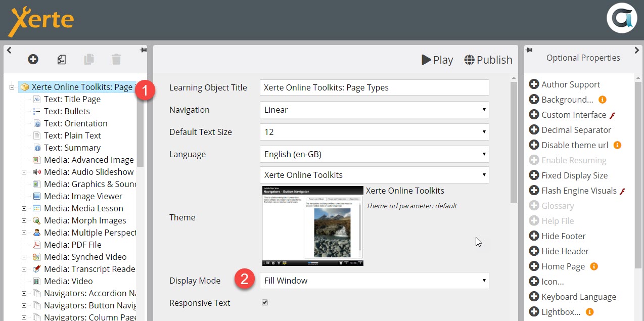Image resolution: width=644 pixels, height=321 pixels.
Task: Expand the Media: Multiple Perspectives node
Action: point(24,233)
